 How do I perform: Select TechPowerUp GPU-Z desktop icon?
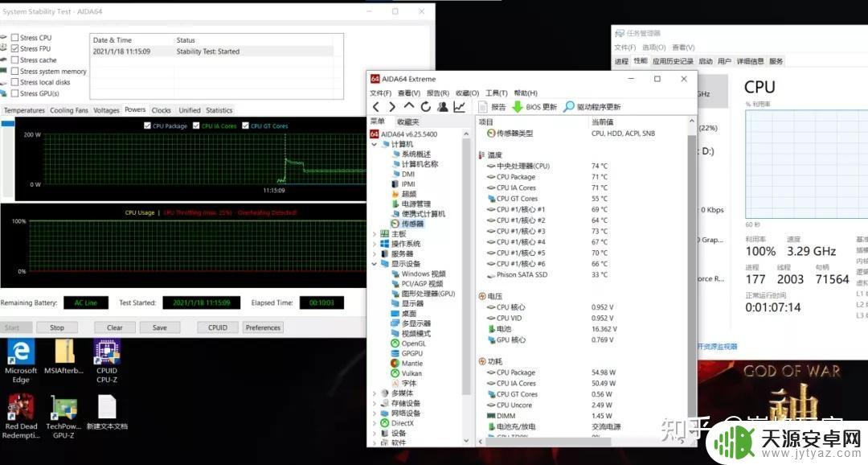pyautogui.click(x=63, y=417)
